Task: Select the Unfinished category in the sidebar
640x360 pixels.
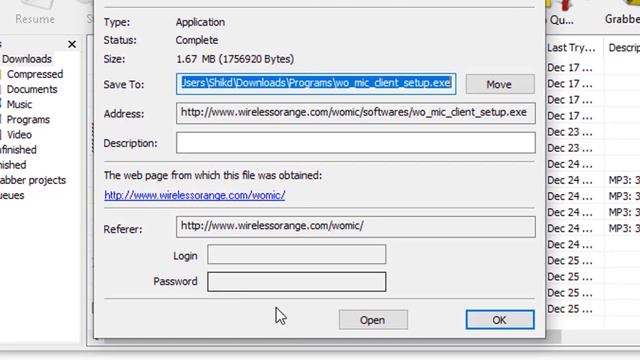Action: coord(18,150)
